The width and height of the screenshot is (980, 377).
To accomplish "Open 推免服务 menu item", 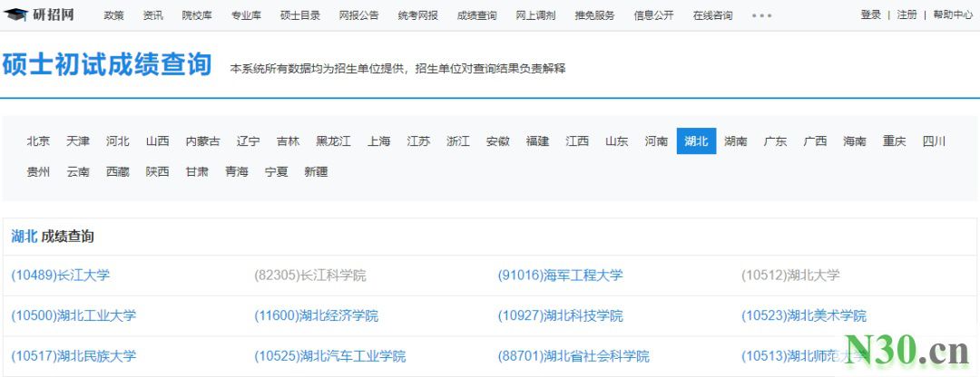I will pyautogui.click(x=594, y=15).
